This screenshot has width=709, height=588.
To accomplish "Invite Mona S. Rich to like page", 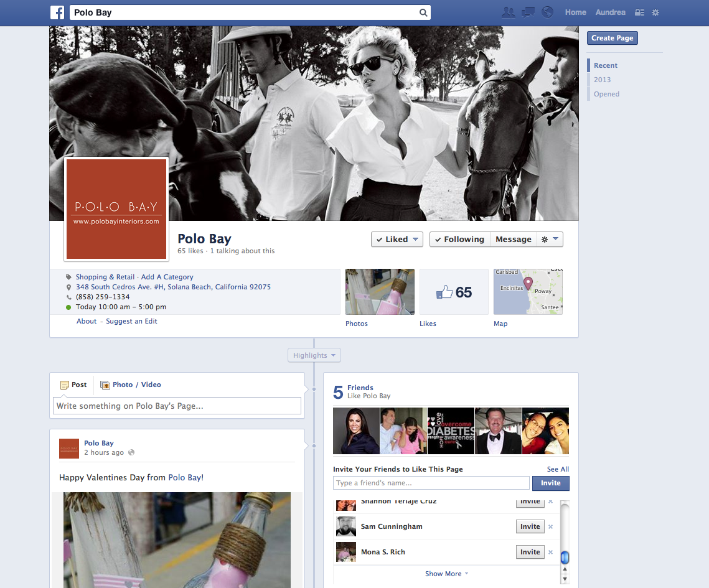I will pyautogui.click(x=530, y=552).
